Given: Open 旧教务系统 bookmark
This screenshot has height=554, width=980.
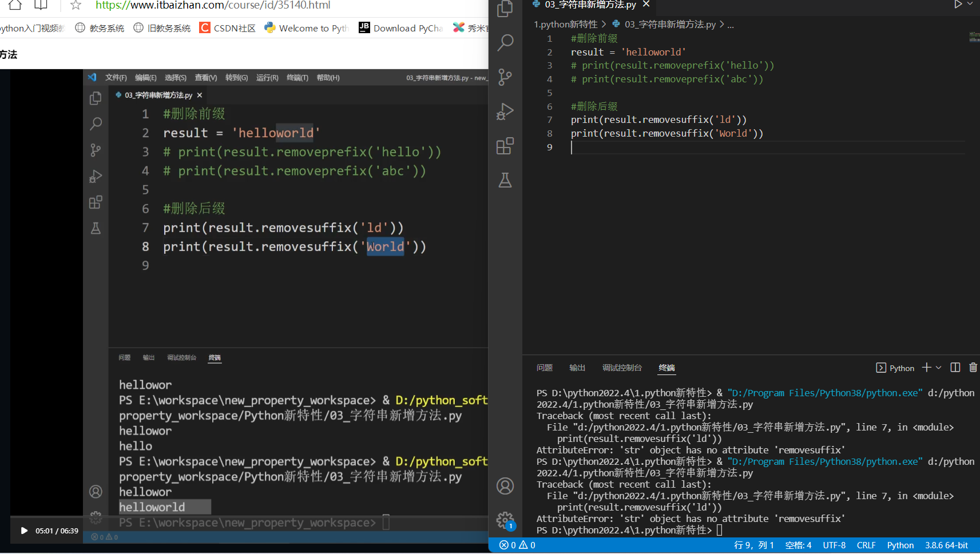Looking at the screenshot, I should tap(162, 28).
